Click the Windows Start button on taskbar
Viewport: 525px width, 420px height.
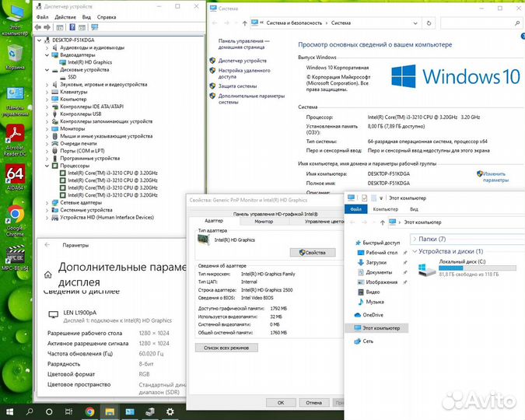click(x=9, y=411)
